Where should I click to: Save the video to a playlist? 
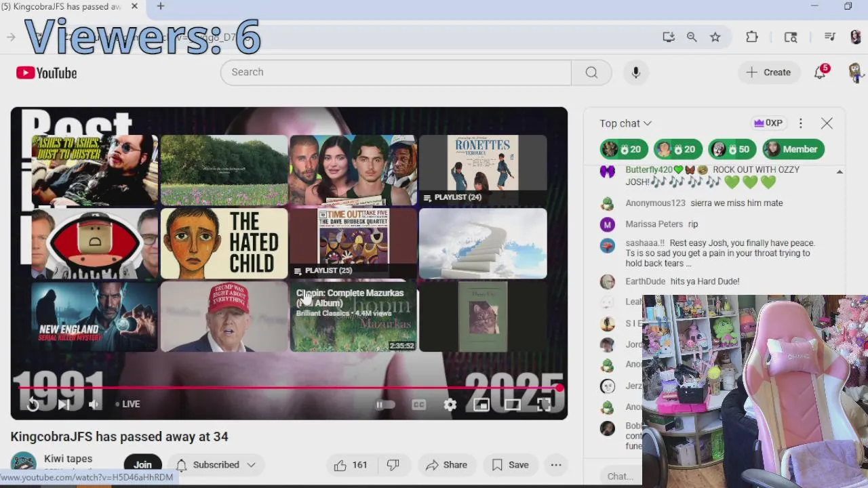[x=510, y=465]
